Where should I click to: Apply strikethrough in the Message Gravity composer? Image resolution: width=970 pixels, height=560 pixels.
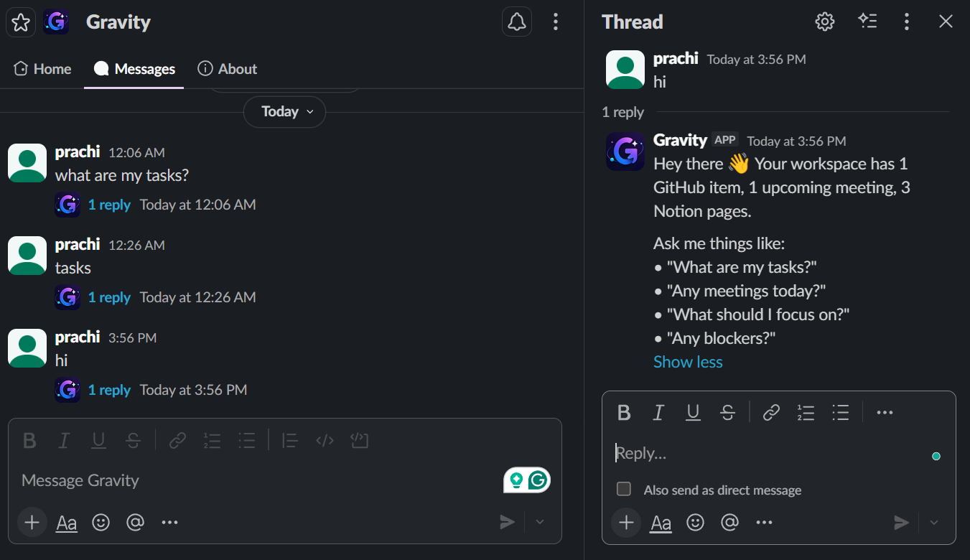pyautogui.click(x=133, y=440)
